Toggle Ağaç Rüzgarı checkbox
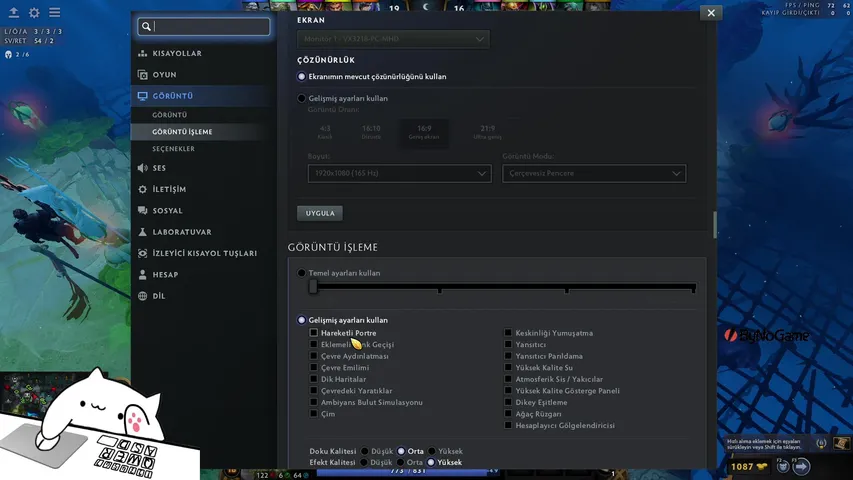This screenshot has width=853, height=480. (x=508, y=414)
